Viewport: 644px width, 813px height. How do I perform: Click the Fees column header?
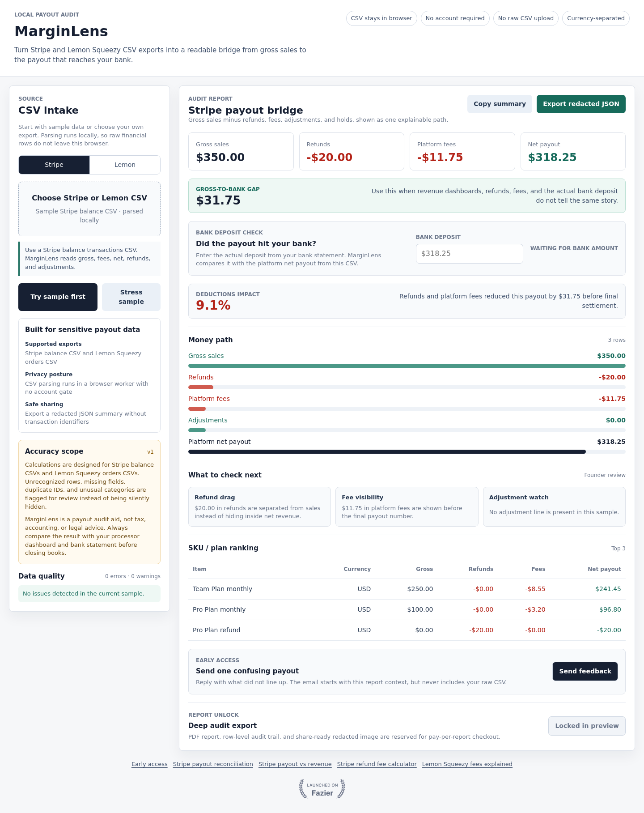[538, 569]
